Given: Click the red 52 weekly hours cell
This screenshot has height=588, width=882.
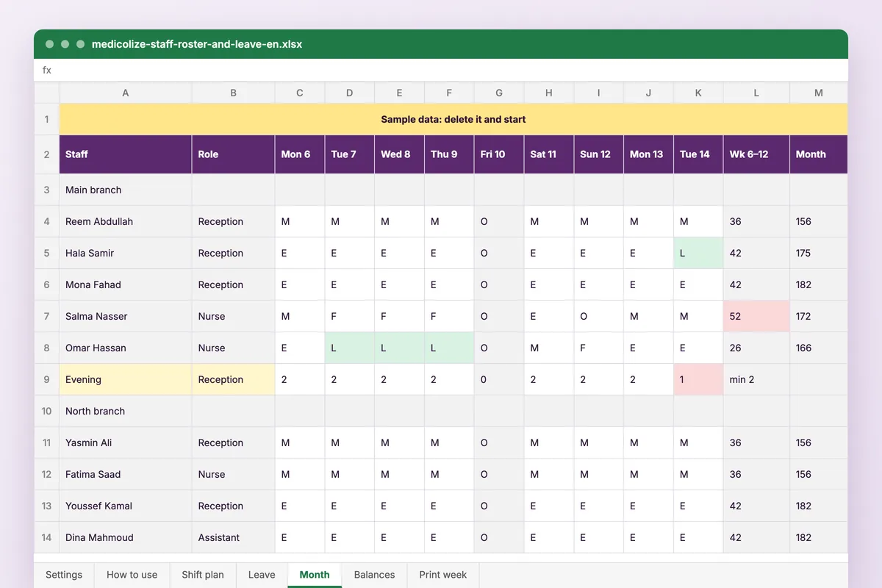Looking at the screenshot, I should click(756, 316).
